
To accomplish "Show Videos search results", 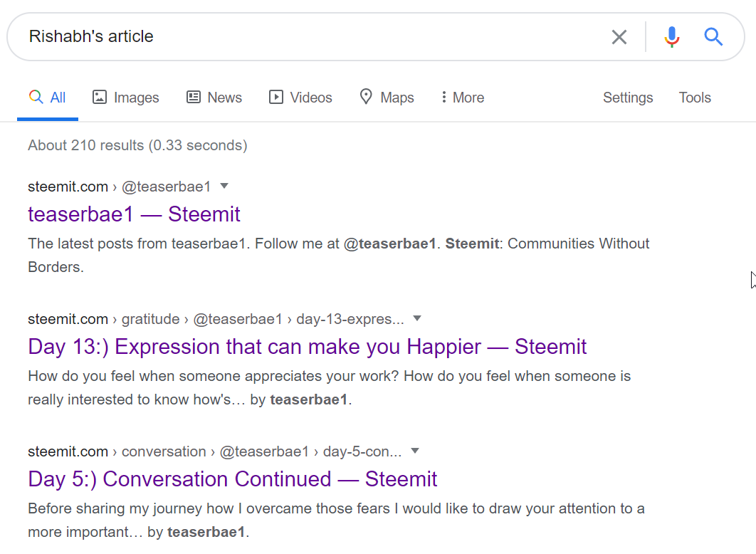I will point(300,98).
